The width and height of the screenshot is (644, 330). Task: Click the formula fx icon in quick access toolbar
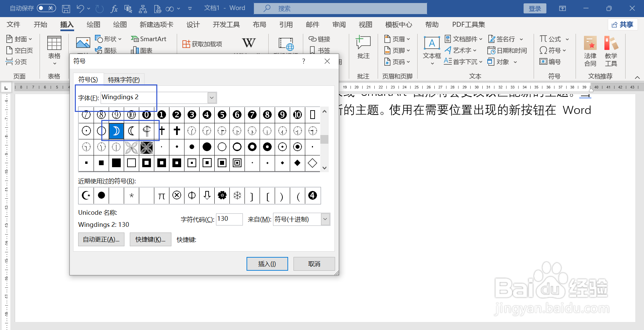click(x=114, y=9)
